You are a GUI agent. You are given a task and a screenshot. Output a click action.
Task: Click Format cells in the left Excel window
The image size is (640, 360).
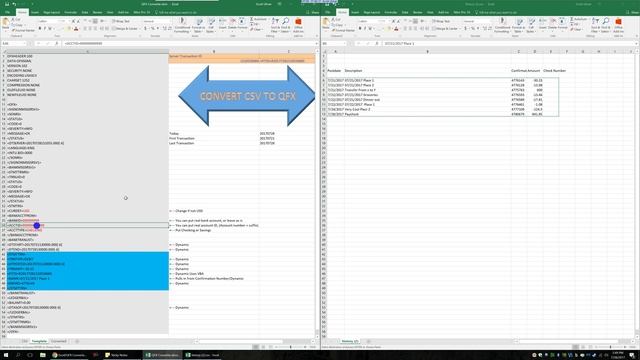pyautogui.click(x=242, y=24)
